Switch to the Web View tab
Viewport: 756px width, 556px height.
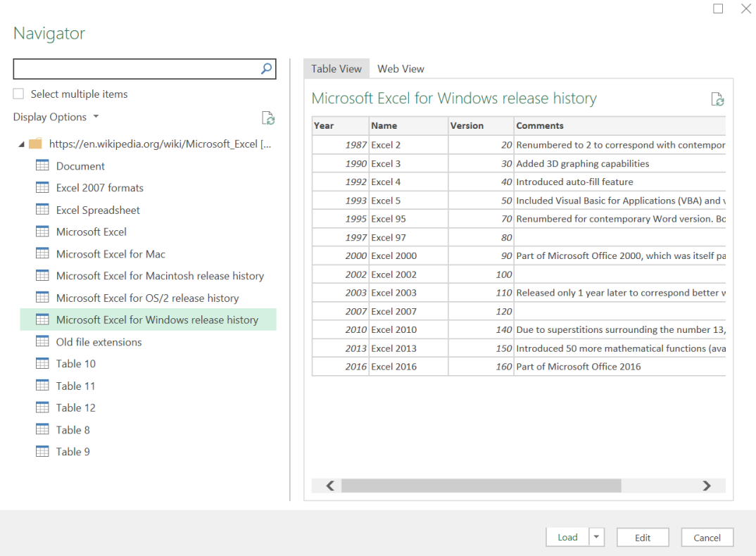[401, 69]
